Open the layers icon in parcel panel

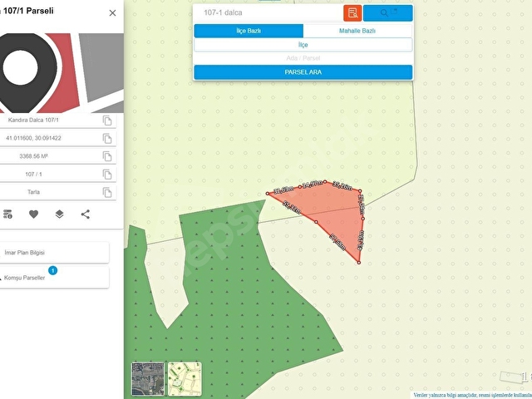pos(59,214)
